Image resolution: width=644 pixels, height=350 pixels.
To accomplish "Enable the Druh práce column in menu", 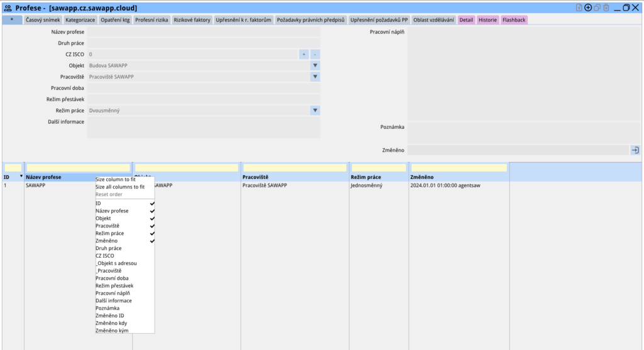I will [108, 248].
